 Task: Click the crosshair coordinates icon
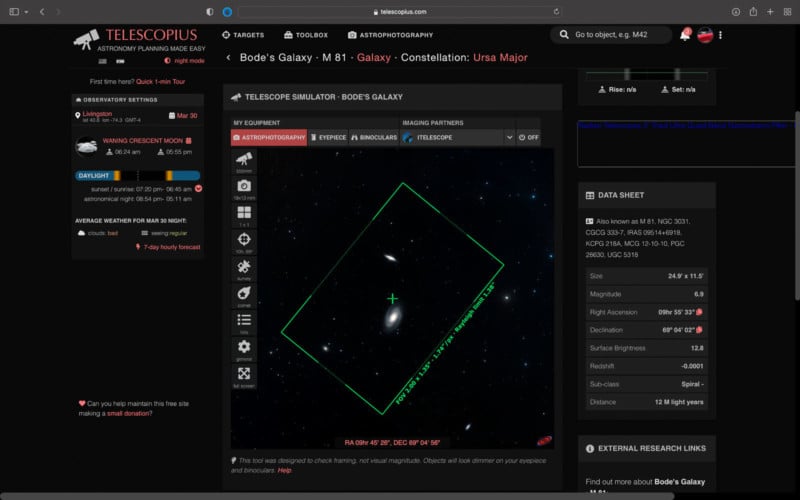click(244, 241)
